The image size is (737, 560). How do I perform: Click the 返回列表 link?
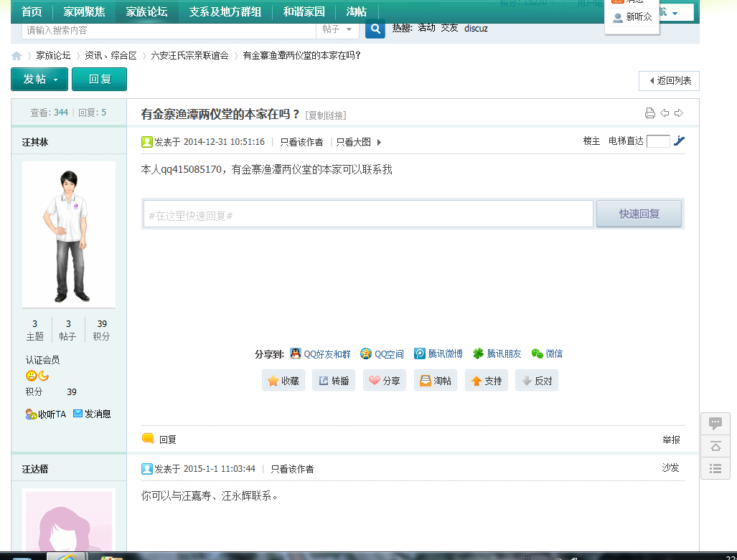point(669,81)
